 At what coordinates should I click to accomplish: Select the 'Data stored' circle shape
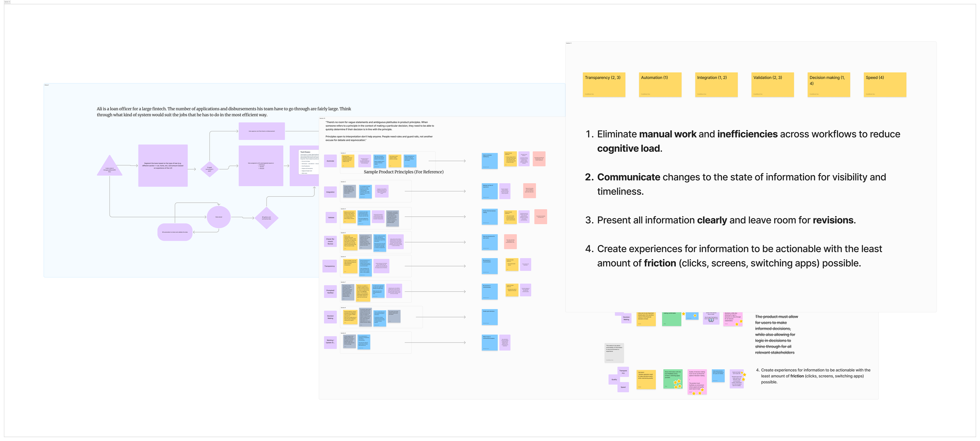(x=219, y=217)
